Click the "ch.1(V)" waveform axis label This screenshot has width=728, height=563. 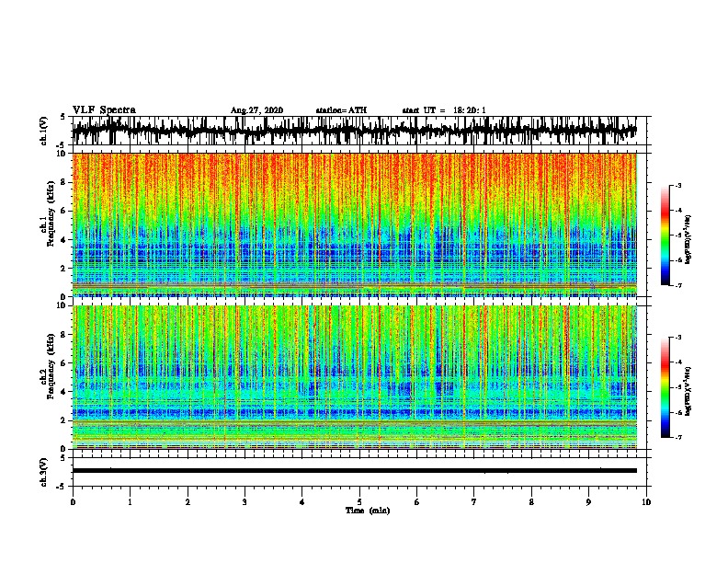point(43,131)
